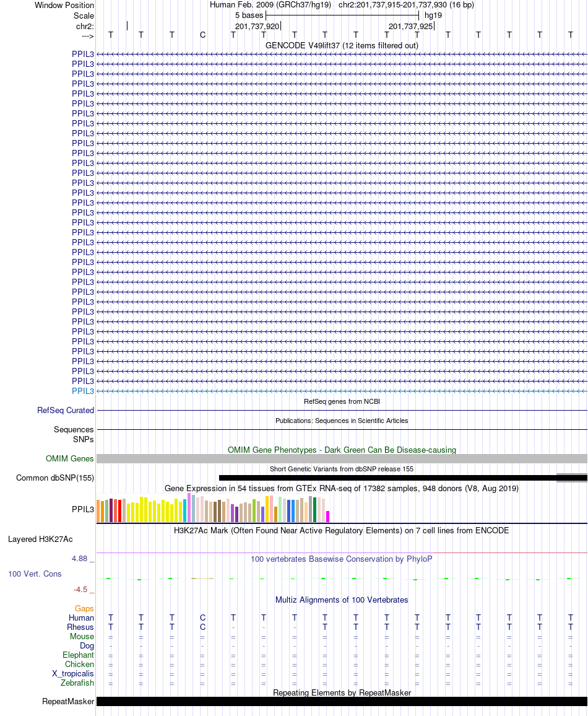Screen dimensions: 588x716
Task: Click the chr2:201,737,915-201,737,930 (16 bp) position text
Action: pyautogui.click(x=406, y=4)
